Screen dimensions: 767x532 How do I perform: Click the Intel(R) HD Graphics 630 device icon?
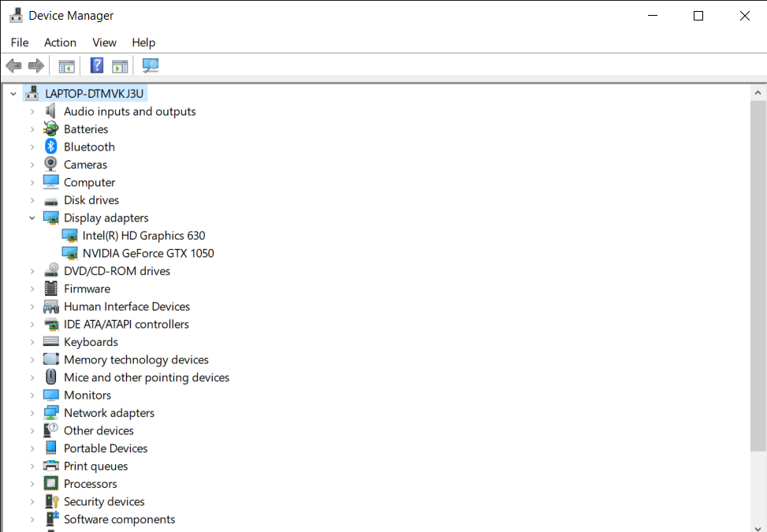69,236
